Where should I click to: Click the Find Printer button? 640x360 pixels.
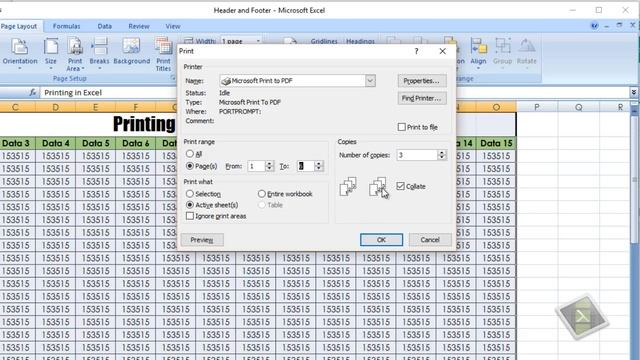422,98
